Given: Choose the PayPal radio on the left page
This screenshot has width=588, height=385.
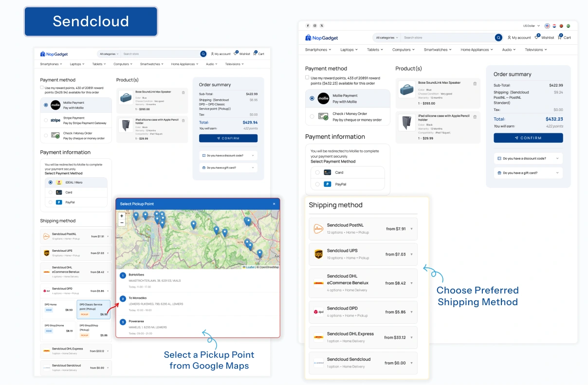Looking at the screenshot, I should tap(50, 202).
